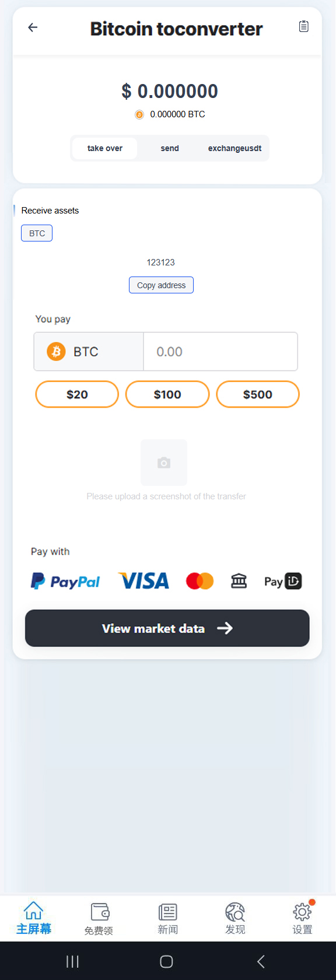Open the 免费领 wallet tab

click(x=99, y=919)
